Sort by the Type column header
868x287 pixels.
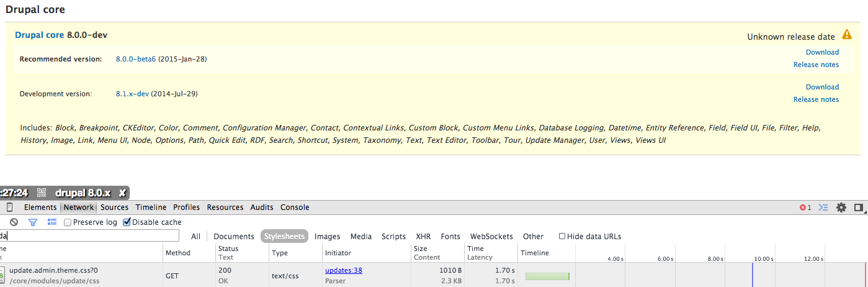[x=295, y=253]
